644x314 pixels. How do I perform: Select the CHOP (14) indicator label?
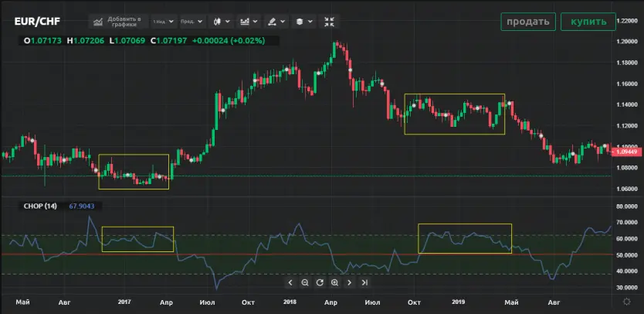(39, 206)
